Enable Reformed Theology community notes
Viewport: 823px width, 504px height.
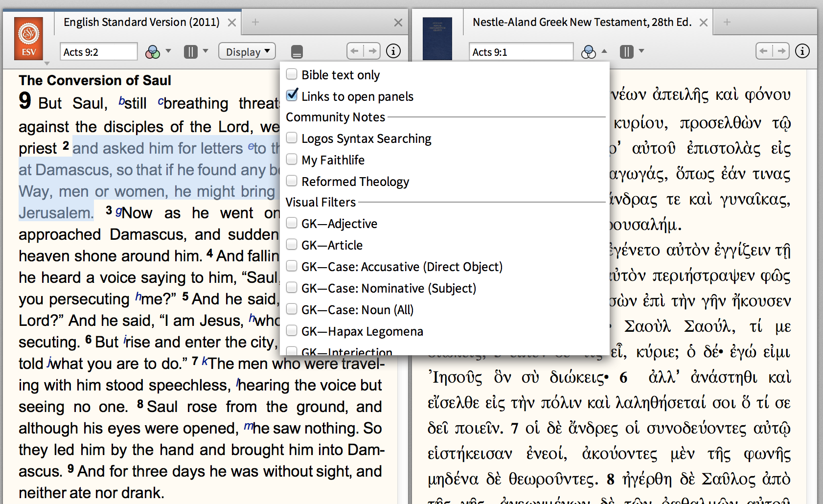click(292, 181)
